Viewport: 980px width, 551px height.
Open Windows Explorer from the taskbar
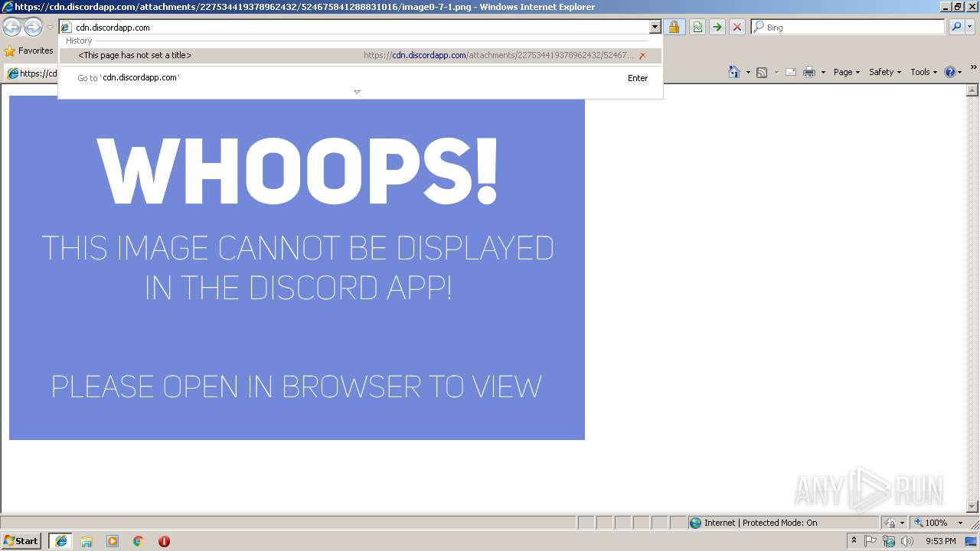pyautogui.click(x=87, y=541)
